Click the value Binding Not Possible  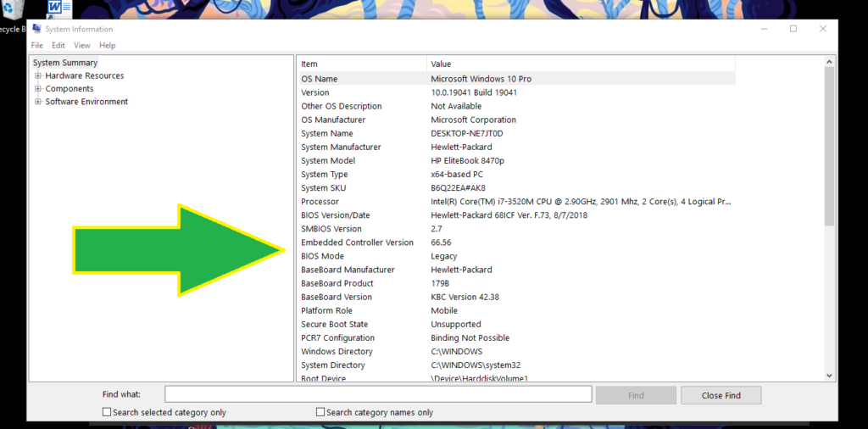470,337
